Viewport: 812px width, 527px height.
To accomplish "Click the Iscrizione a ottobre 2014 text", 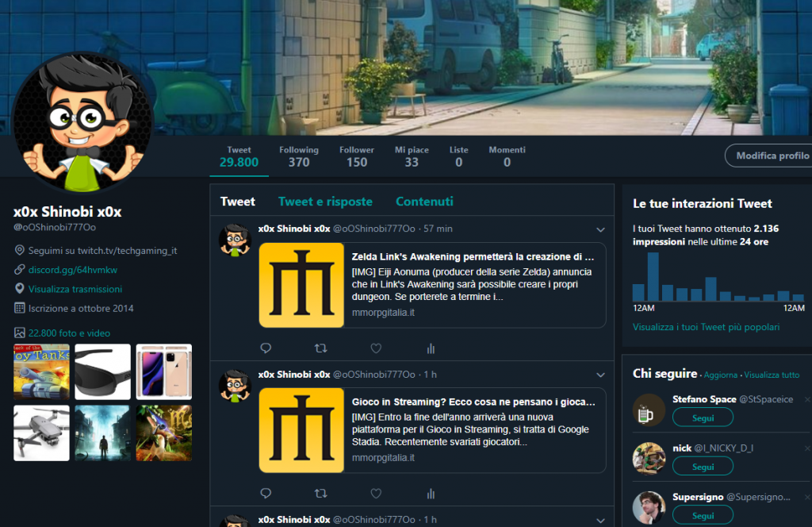I will (81, 308).
